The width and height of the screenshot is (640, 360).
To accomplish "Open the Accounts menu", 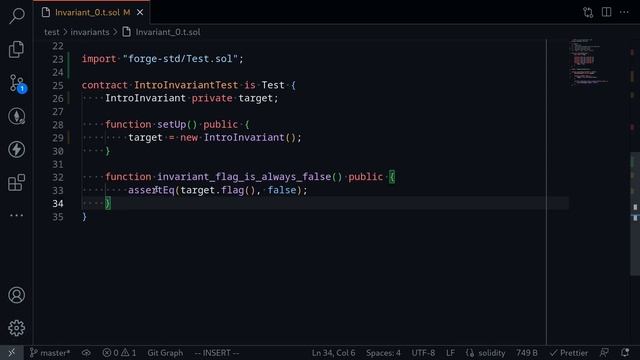I will point(16,295).
